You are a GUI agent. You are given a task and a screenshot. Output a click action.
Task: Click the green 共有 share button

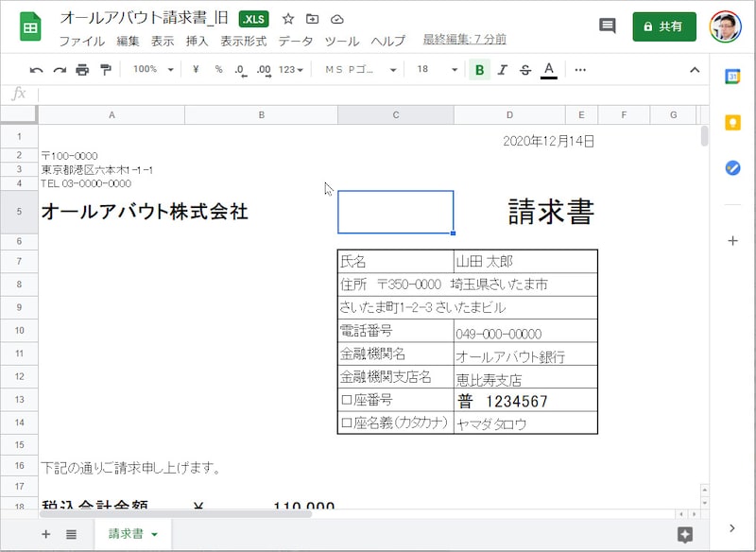664,26
